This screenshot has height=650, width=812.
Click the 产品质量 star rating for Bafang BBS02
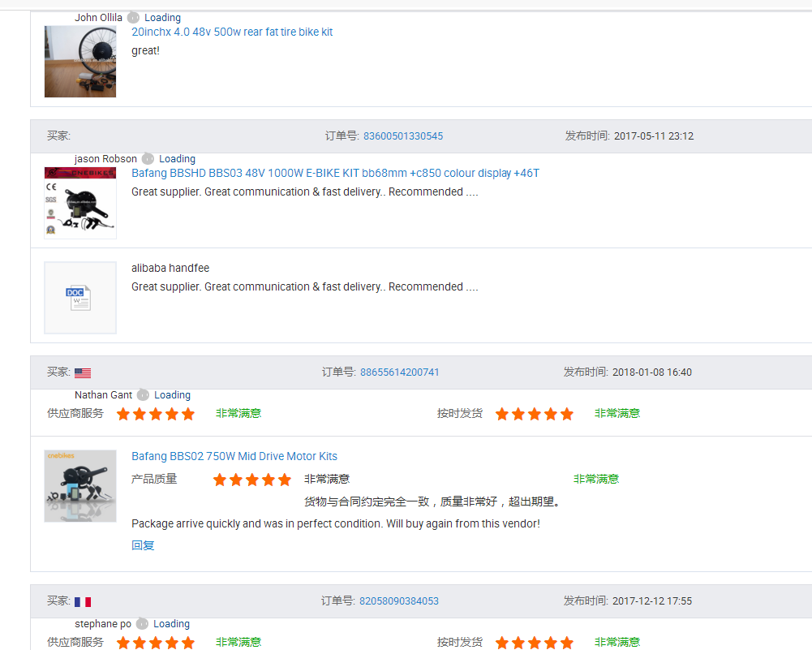(x=252, y=480)
